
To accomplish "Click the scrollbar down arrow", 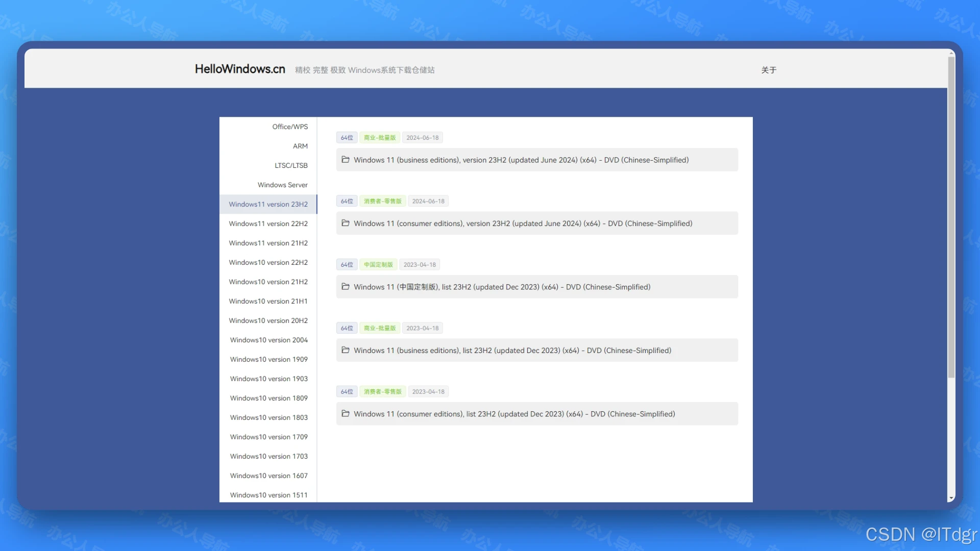I will click(951, 498).
